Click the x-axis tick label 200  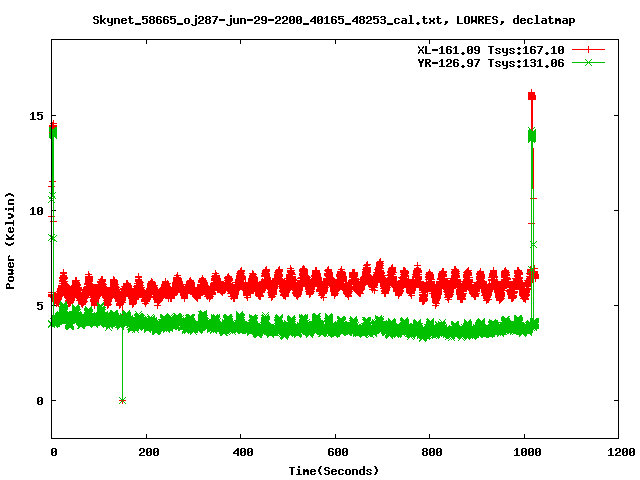click(149, 452)
